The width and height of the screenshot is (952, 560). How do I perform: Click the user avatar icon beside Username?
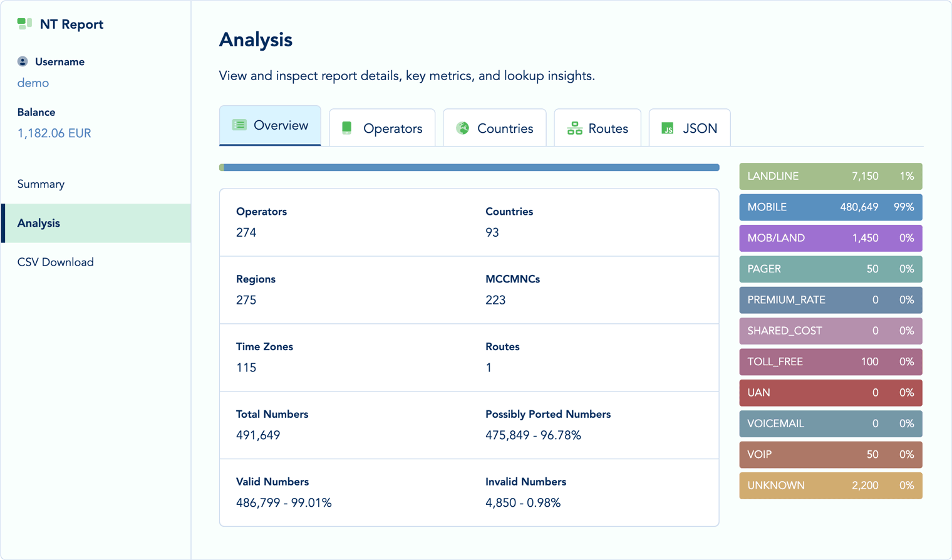tap(23, 61)
